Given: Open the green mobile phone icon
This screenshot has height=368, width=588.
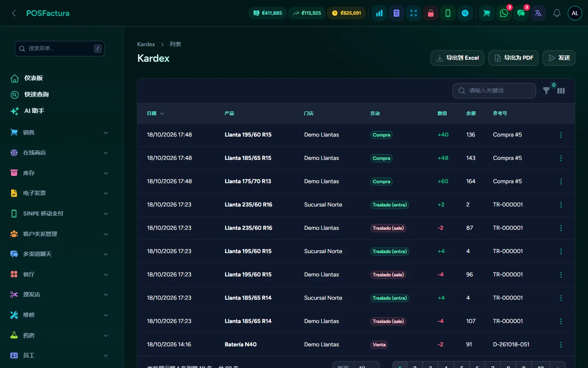Looking at the screenshot, I should (x=448, y=13).
